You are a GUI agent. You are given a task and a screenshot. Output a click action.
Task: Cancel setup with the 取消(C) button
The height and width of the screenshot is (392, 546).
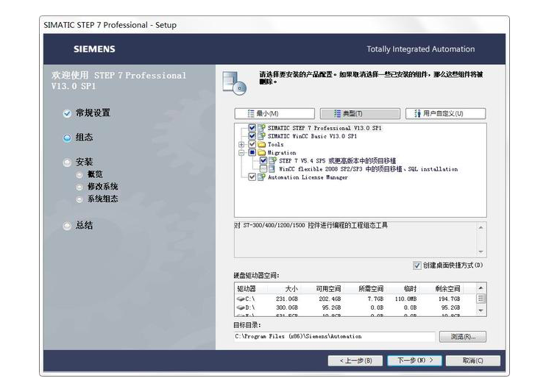[x=473, y=360]
